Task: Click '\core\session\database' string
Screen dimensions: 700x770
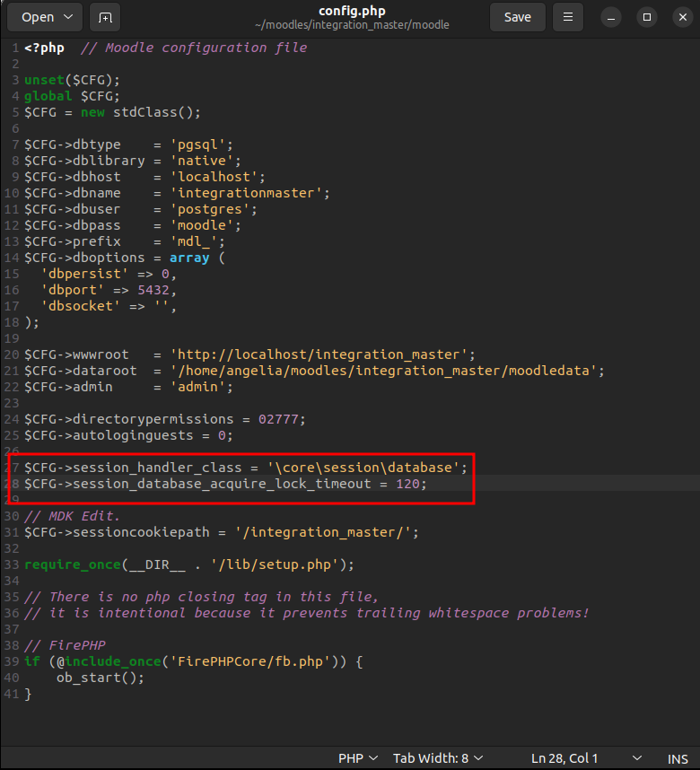Action: click(x=363, y=468)
